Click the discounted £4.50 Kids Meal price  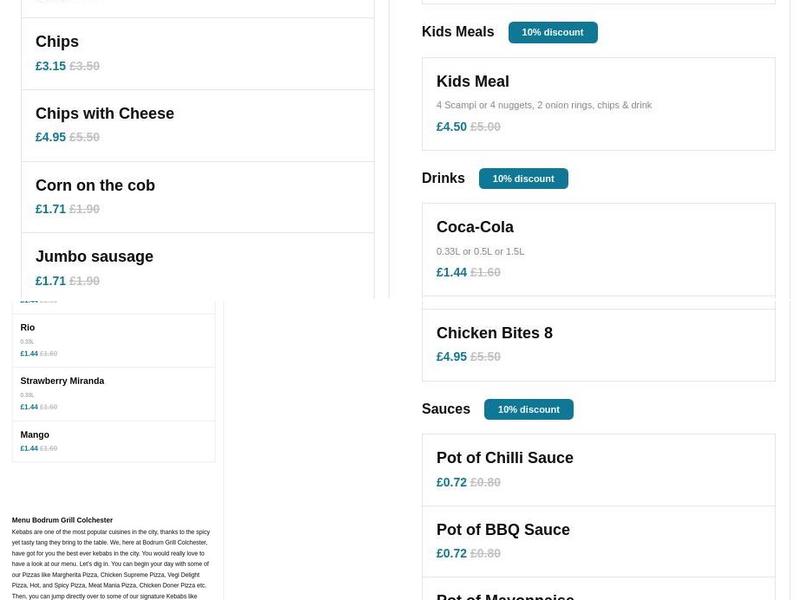click(x=450, y=126)
